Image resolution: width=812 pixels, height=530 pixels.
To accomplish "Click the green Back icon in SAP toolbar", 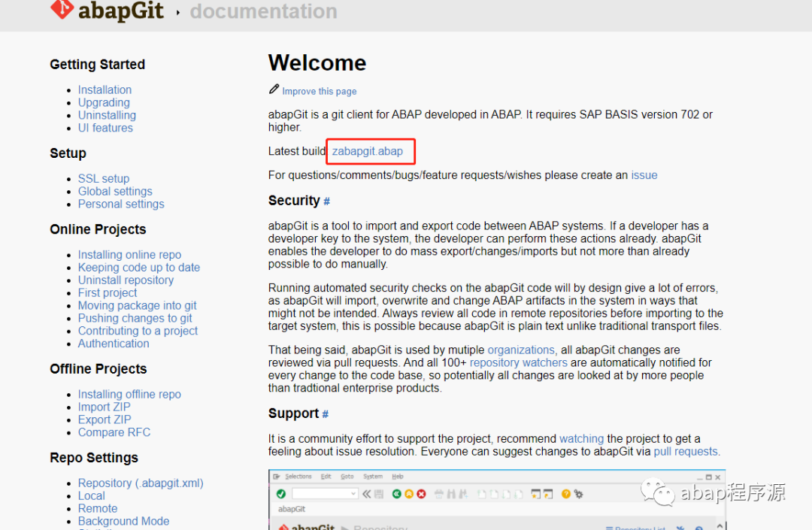I will (397, 494).
